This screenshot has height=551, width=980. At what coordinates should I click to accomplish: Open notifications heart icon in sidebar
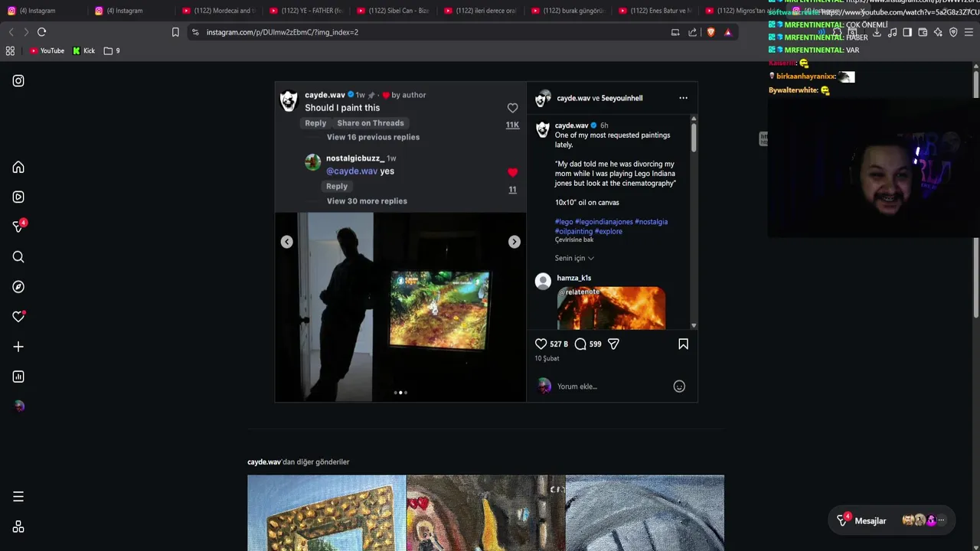[x=19, y=317]
